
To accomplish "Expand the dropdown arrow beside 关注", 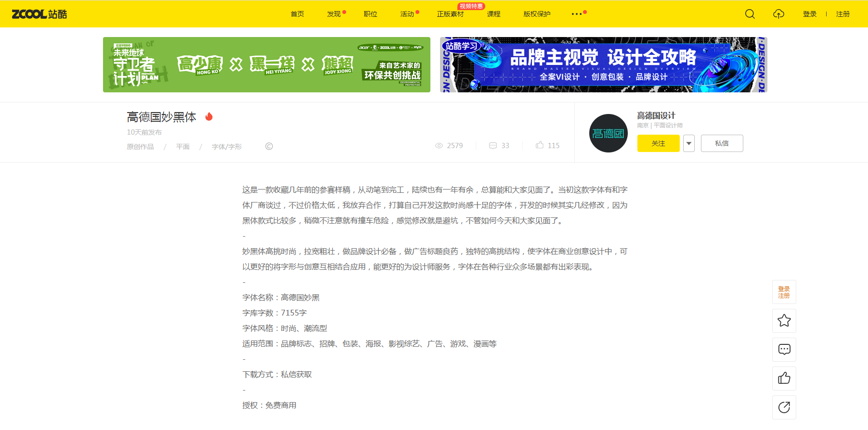I will (x=689, y=143).
